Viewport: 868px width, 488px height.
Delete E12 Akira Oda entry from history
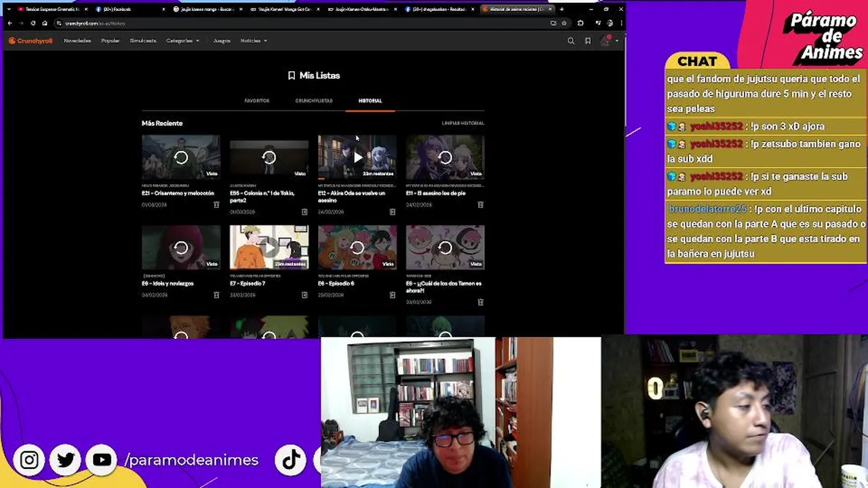click(393, 212)
